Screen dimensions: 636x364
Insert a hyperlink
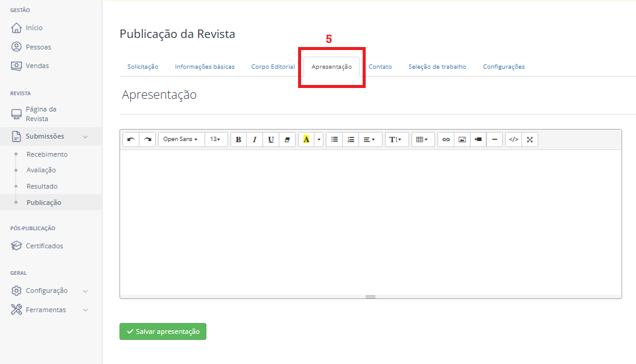(446, 139)
